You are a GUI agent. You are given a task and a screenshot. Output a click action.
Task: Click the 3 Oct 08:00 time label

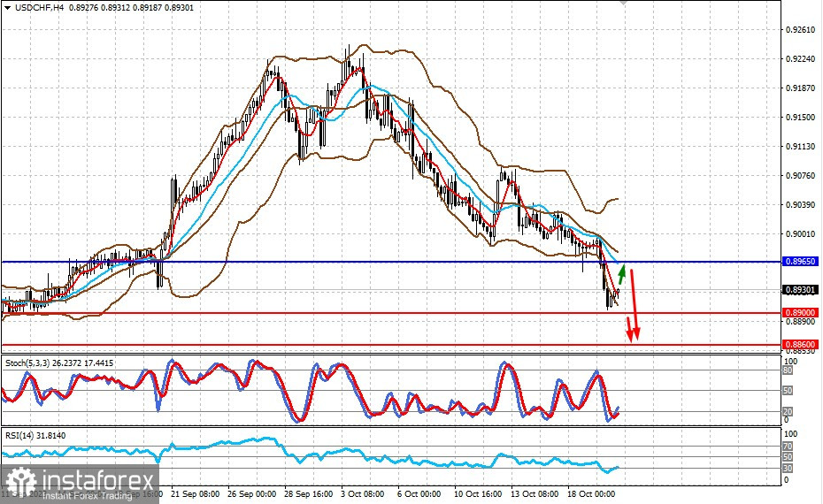363,494
